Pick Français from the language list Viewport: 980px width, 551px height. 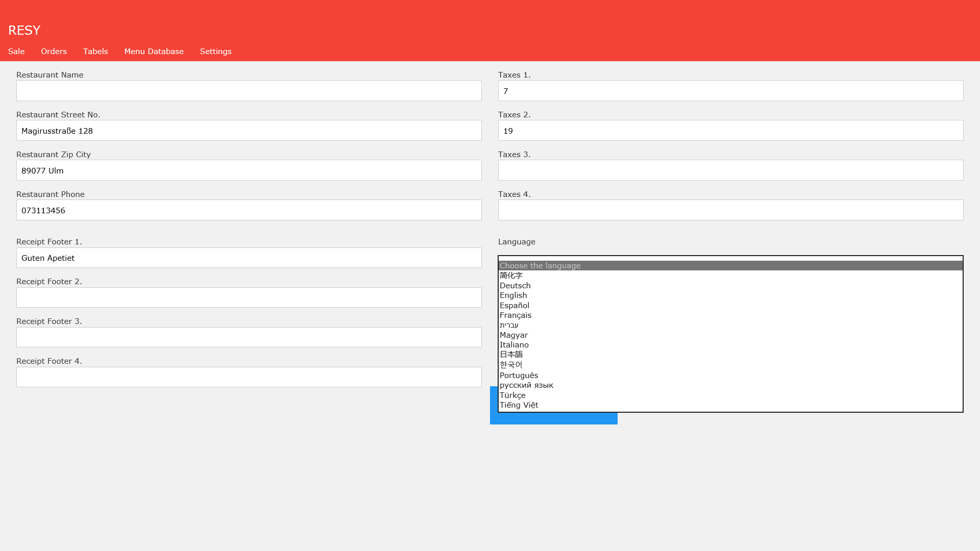coord(515,315)
